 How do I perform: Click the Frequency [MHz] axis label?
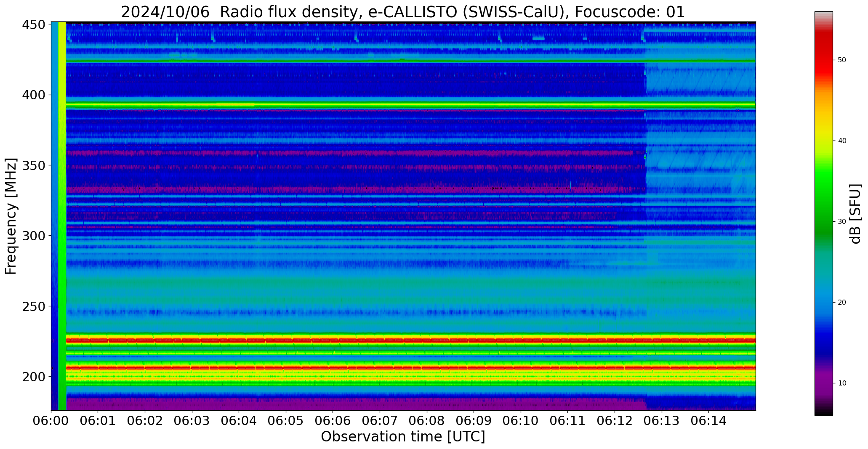11,216
